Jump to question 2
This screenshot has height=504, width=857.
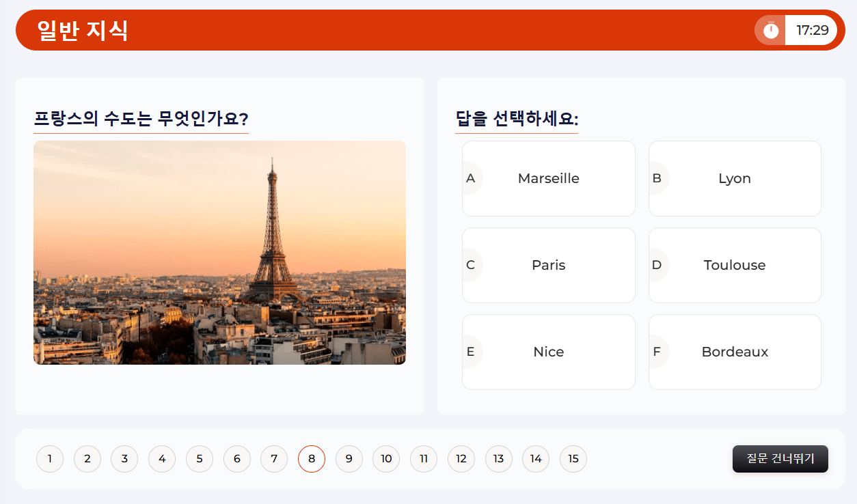tap(87, 459)
